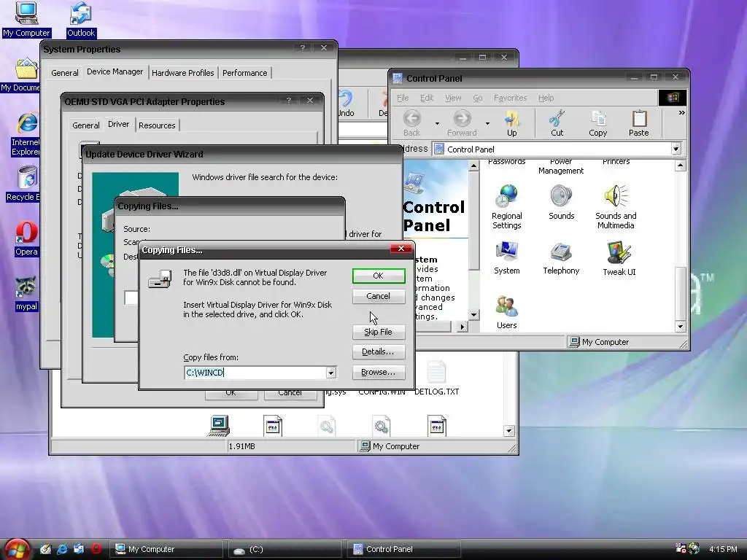Click Forward arrow in Control Panel toolbar
Image resolution: width=747 pixels, height=560 pixels.
click(x=462, y=123)
